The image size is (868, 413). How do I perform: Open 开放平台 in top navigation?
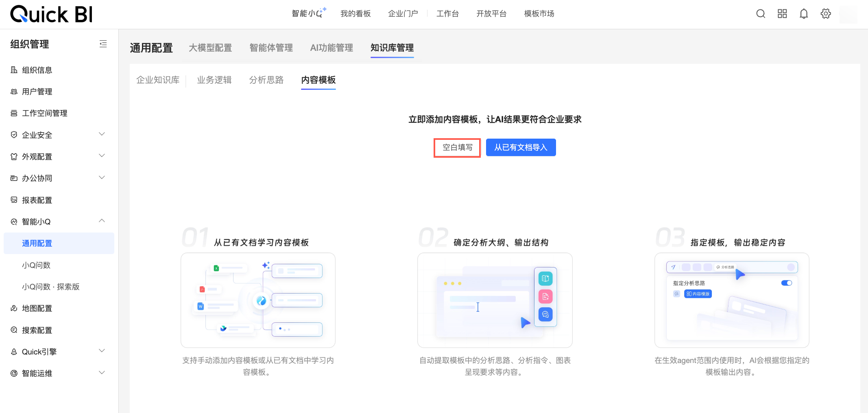491,14
